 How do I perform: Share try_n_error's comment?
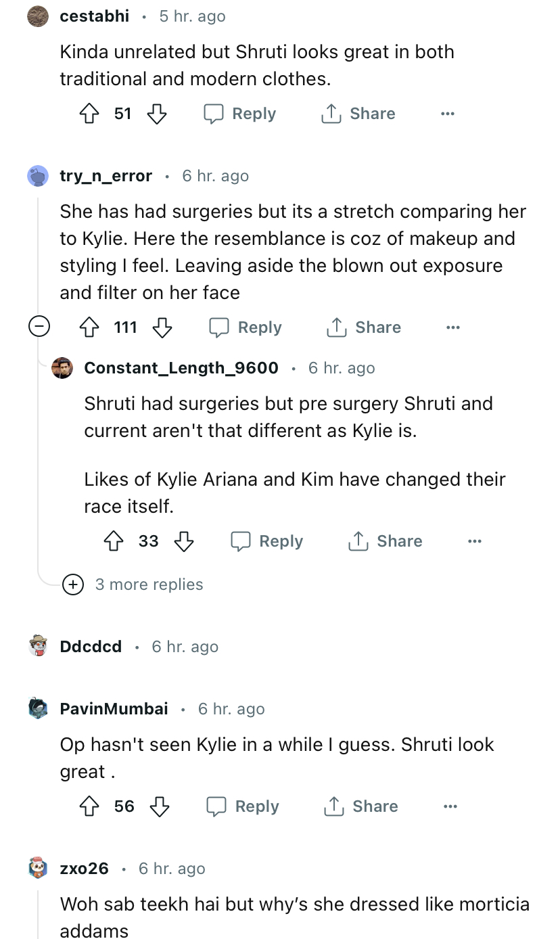point(363,327)
